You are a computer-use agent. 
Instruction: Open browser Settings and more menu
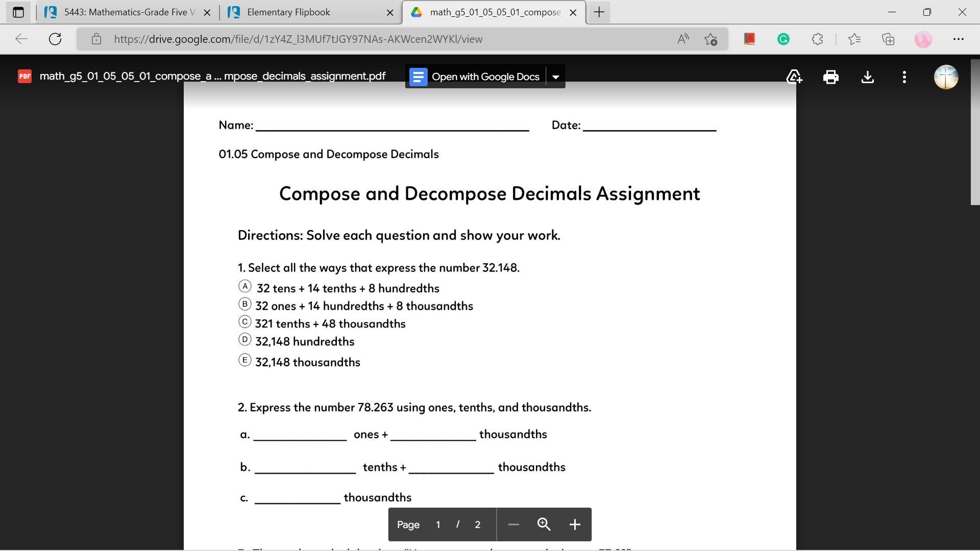point(958,39)
